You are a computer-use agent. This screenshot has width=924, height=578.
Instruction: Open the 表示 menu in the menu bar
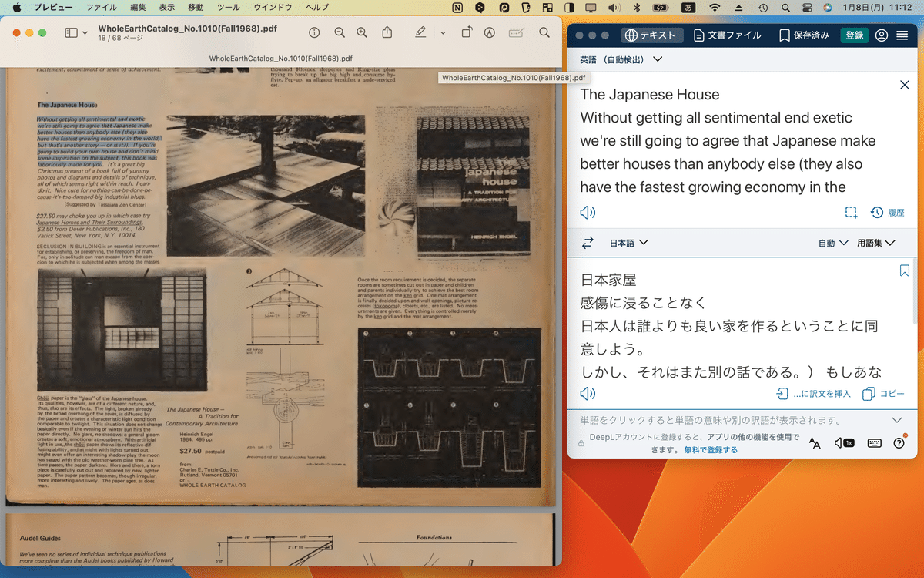[167, 8]
